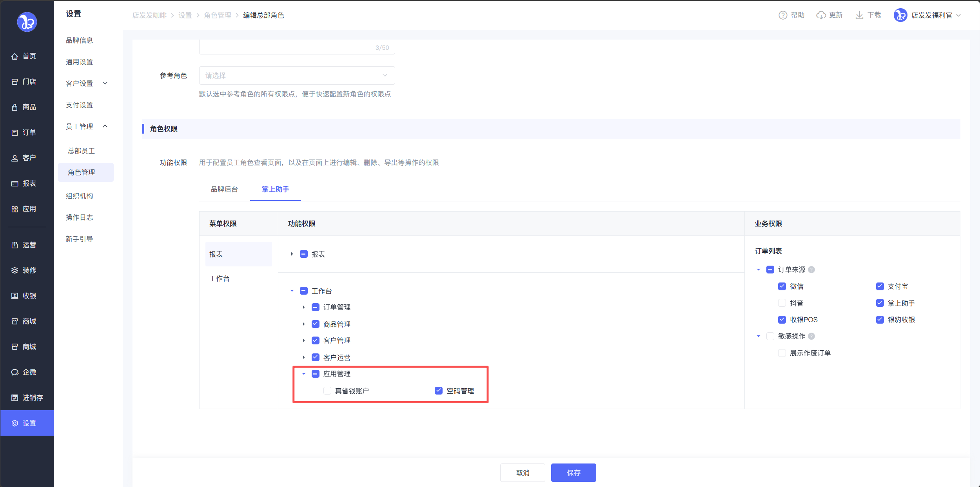Screen dimensions: 980x487
Task: Select 工作台 in menu permissions list
Action: (220, 279)
